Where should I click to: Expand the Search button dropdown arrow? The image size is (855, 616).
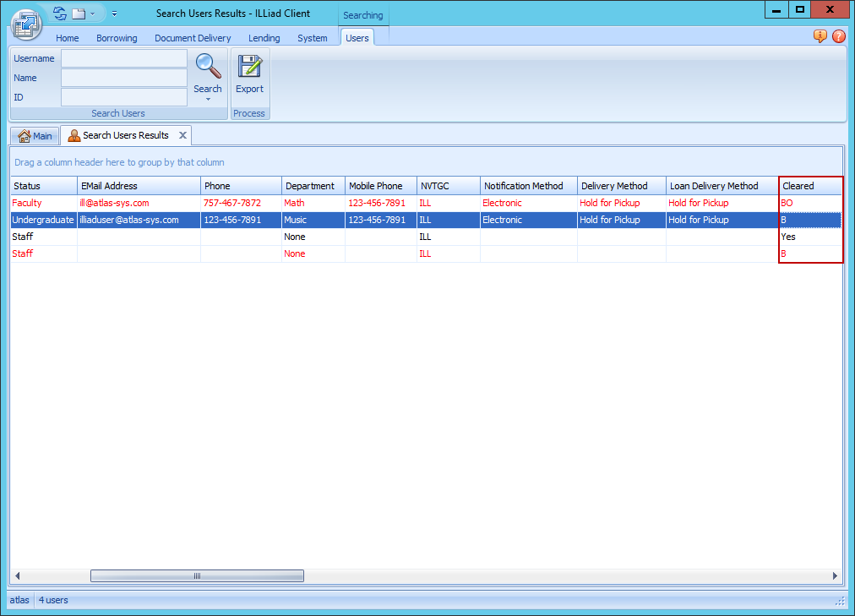208,100
